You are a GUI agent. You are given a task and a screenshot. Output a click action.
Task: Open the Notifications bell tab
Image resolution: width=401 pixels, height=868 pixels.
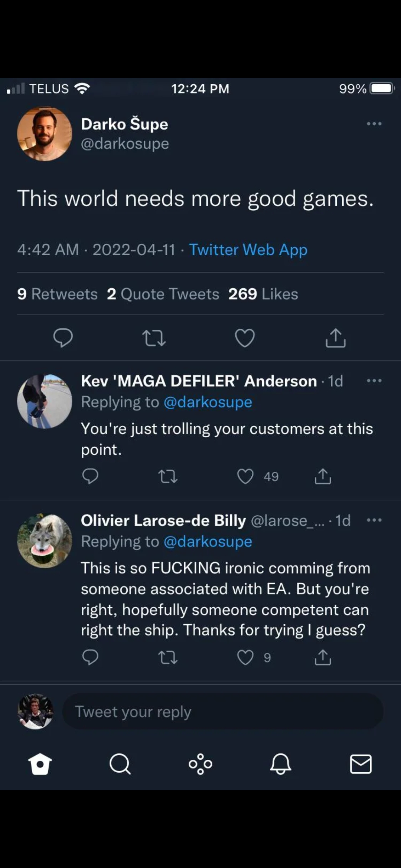(x=281, y=764)
